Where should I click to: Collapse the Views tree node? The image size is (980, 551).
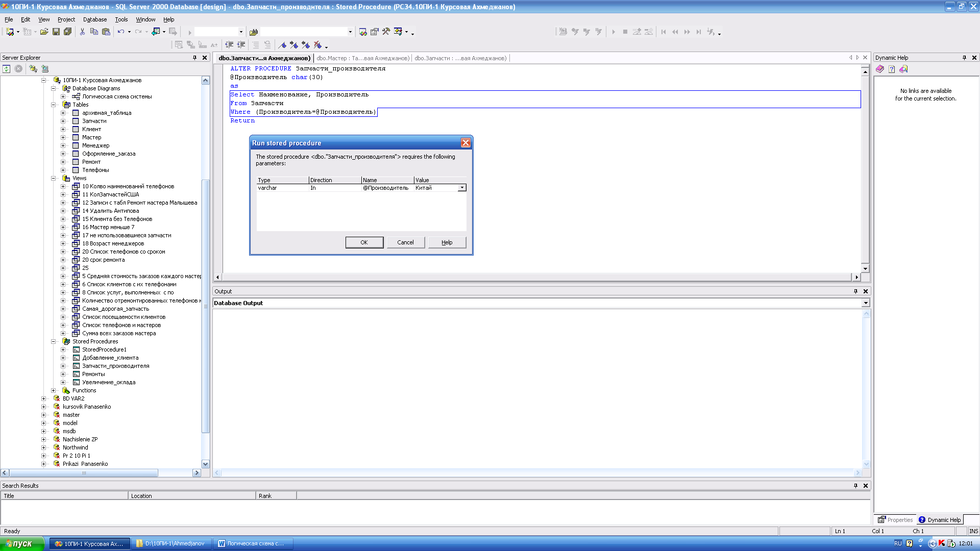(53, 178)
